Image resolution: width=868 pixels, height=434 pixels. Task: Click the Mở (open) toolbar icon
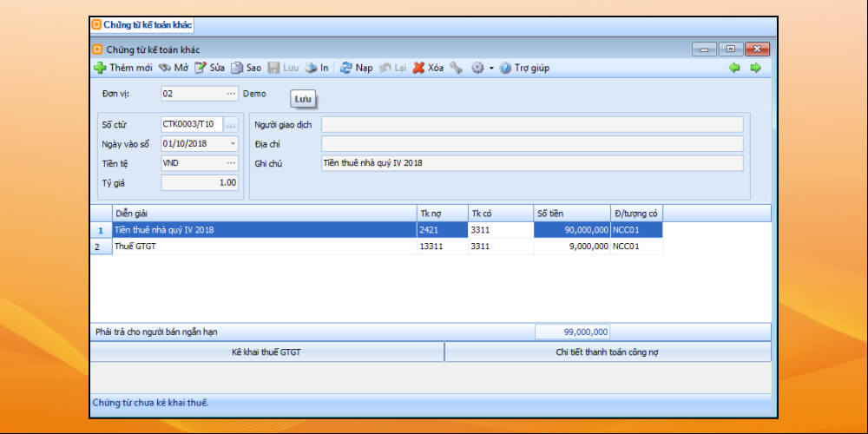tap(164, 68)
